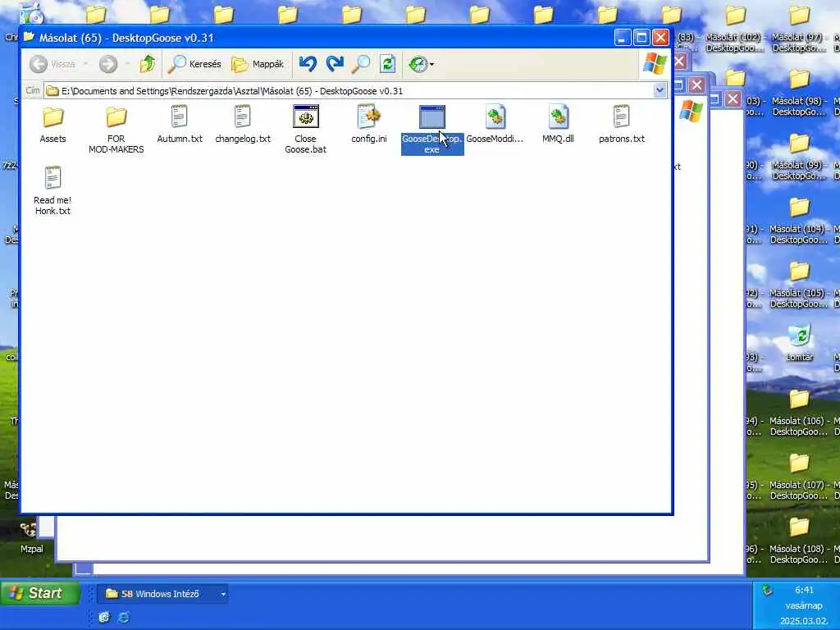Go up one folder level

point(148,64)
